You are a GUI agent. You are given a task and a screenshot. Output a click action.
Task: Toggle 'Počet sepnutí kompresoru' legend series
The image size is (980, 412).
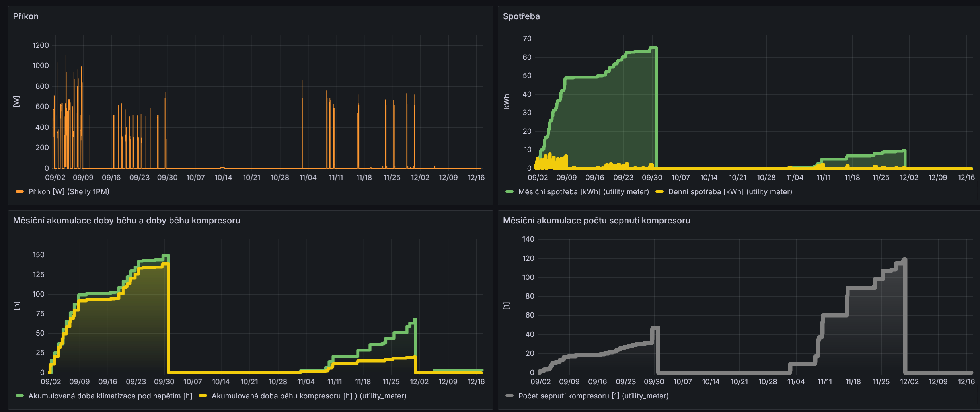click(593, 396)
